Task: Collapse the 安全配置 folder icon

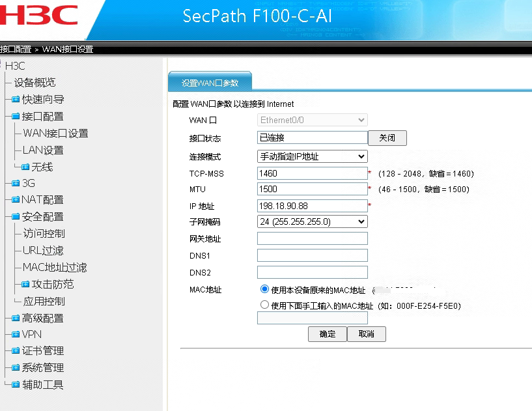Action: click(x=16, y=216)
